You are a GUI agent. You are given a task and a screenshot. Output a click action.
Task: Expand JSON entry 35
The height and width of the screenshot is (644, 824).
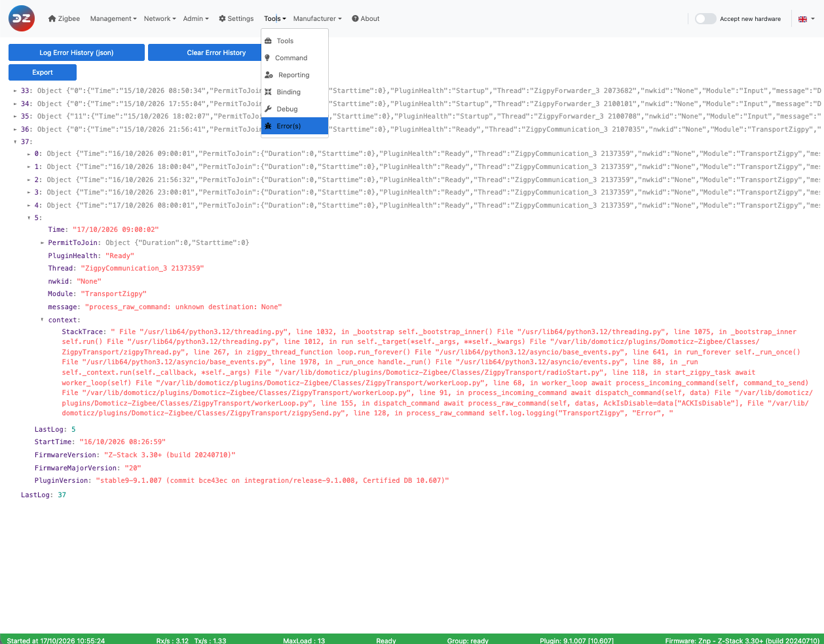pos(16,117)
